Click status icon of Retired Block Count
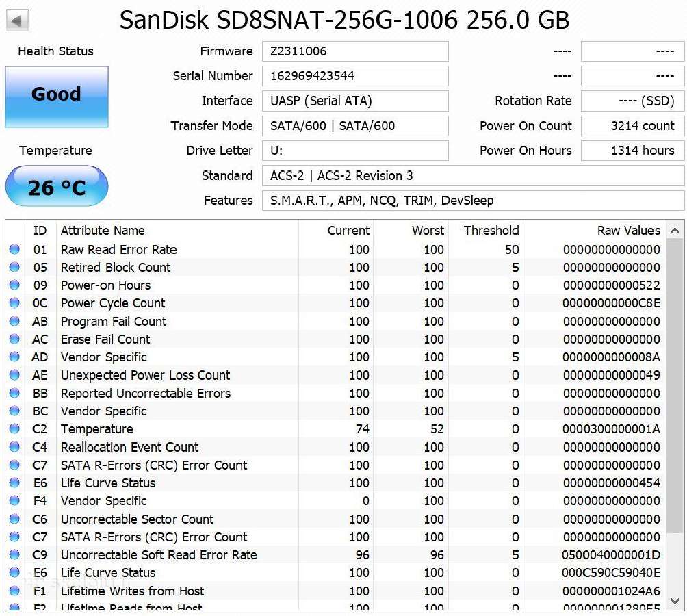The image size is (687, 616). [14, 267]
